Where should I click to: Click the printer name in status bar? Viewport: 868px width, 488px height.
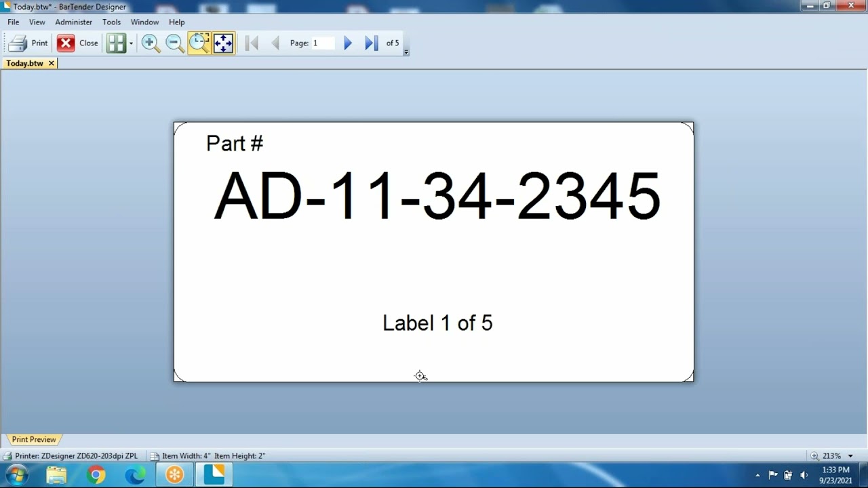tap(76, 456)
